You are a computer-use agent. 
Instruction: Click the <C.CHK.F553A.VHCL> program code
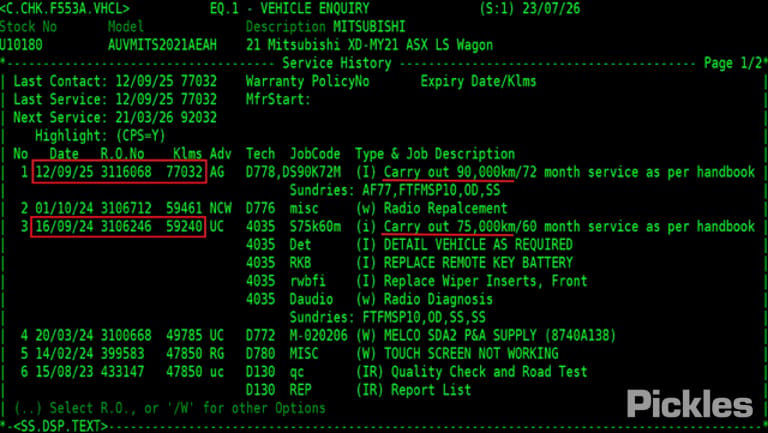pos(65,8)
